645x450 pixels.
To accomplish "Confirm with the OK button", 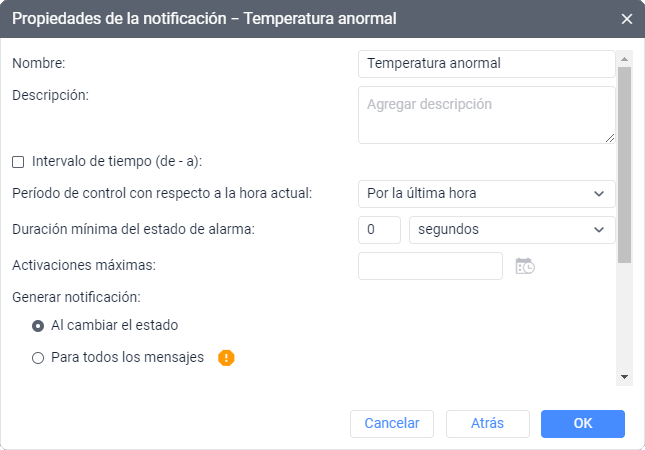I will 583,423.
